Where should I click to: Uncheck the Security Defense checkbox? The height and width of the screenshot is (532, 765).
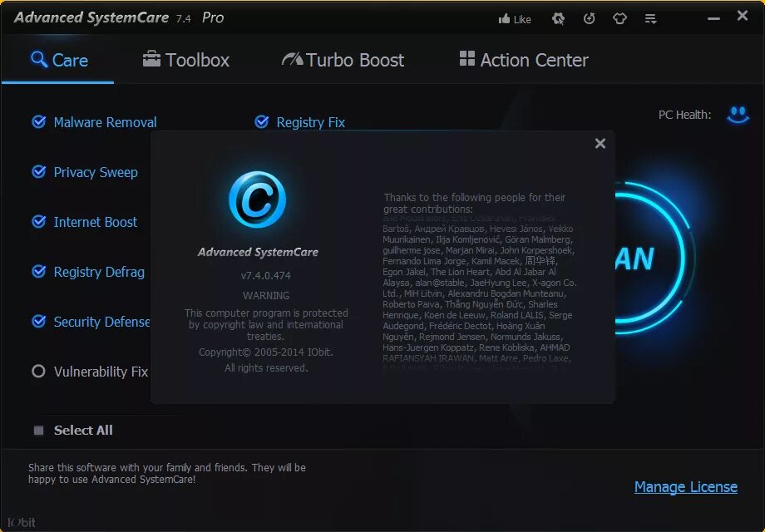coord(38,322)
